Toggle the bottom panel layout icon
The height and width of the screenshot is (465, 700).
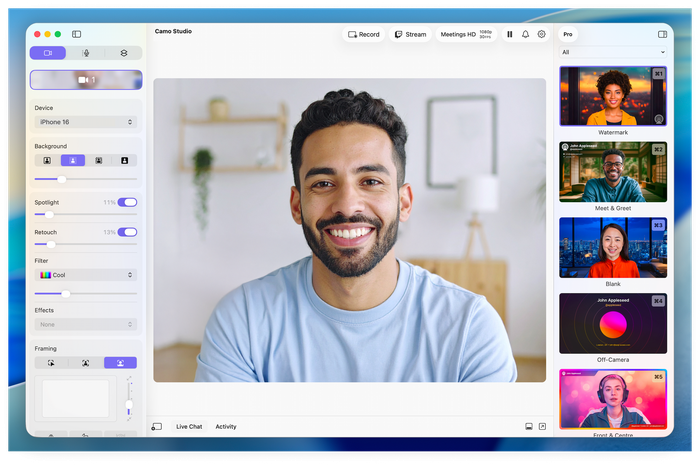click(529, 427)
